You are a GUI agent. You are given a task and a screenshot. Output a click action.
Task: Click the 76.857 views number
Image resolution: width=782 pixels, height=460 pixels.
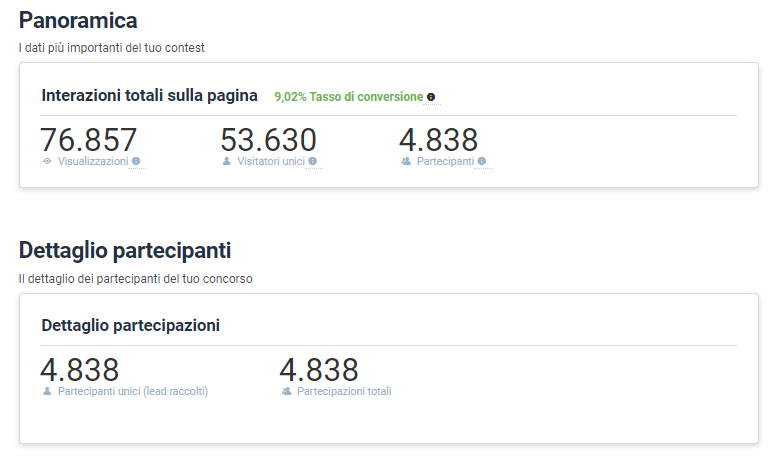click(x=88, y=140)
